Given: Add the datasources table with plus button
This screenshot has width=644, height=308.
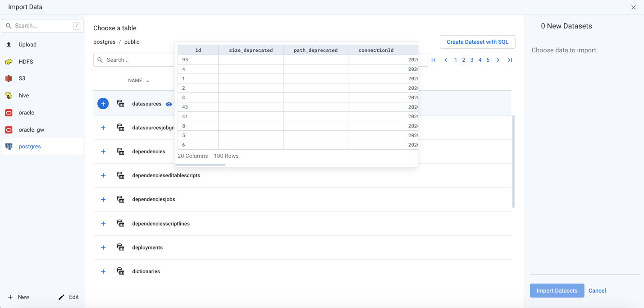Looking at the screenshot, I should coord(103,104).
